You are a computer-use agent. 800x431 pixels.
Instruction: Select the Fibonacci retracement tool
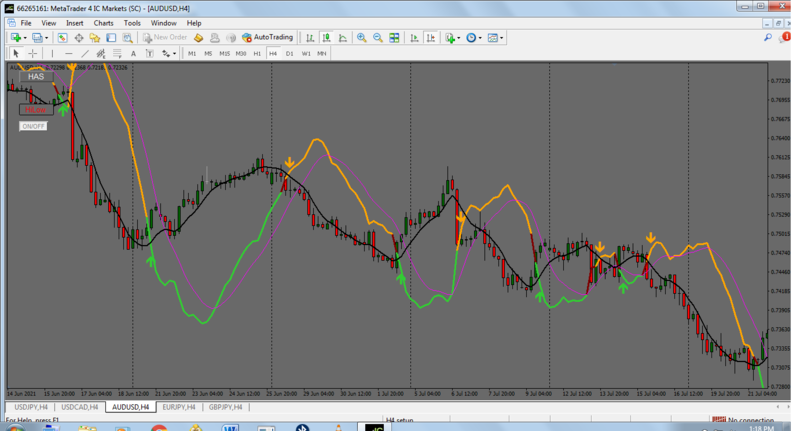click(x=117, y=53)
